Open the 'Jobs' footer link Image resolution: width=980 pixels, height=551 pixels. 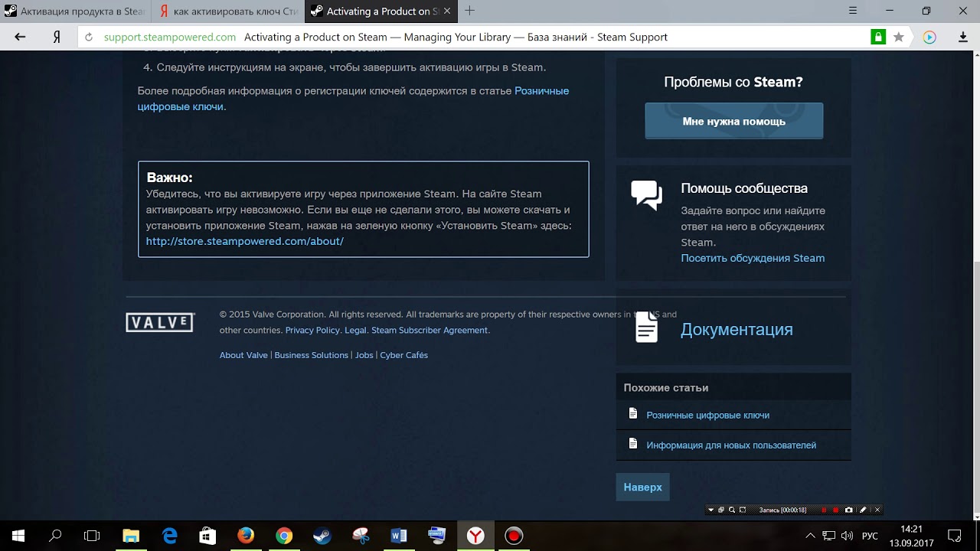click(x=364, y=355)
